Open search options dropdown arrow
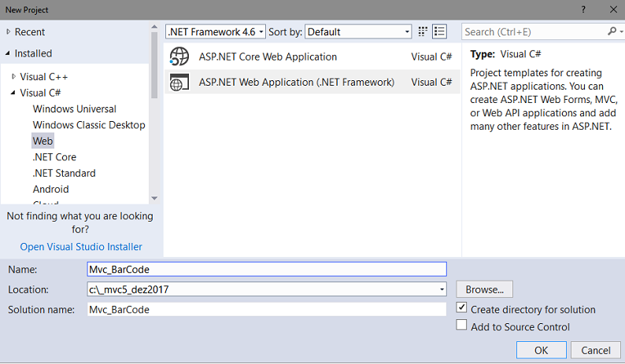This screenshot has width=625, height=364. [621, 31]
